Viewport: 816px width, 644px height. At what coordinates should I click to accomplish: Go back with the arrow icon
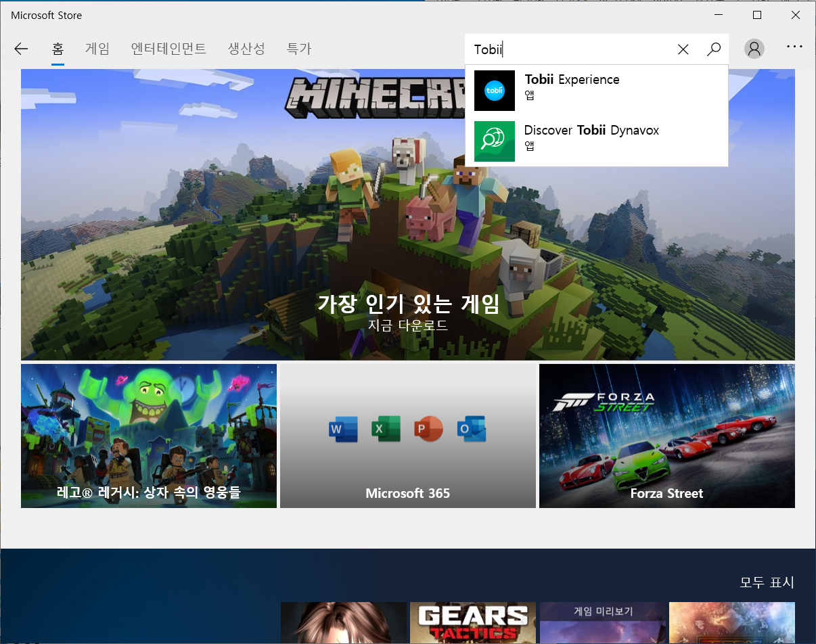point(21,49)
